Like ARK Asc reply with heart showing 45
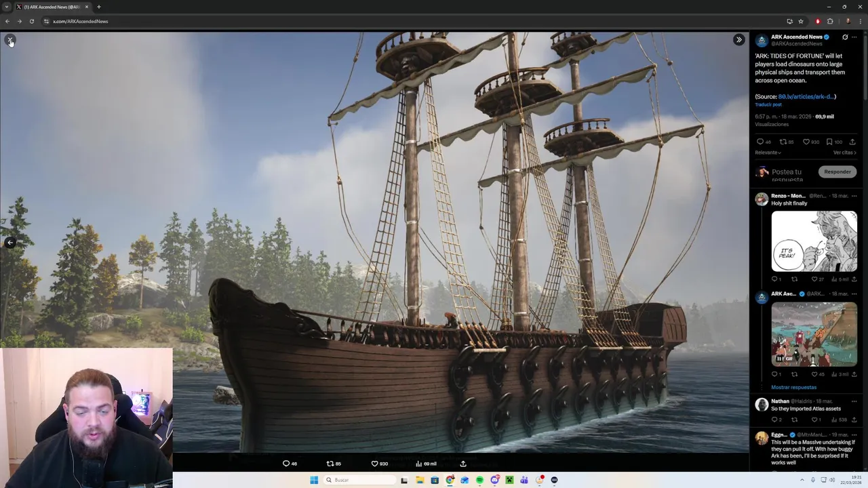The width and height of the screenshot is (868, 488). pos(814,374)
